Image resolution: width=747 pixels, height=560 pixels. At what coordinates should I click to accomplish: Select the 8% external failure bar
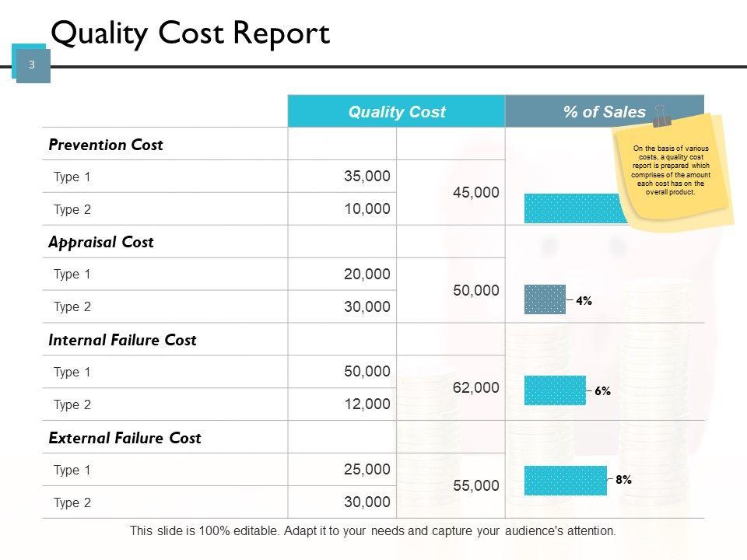pyautogui.click(x=565, y=480)
